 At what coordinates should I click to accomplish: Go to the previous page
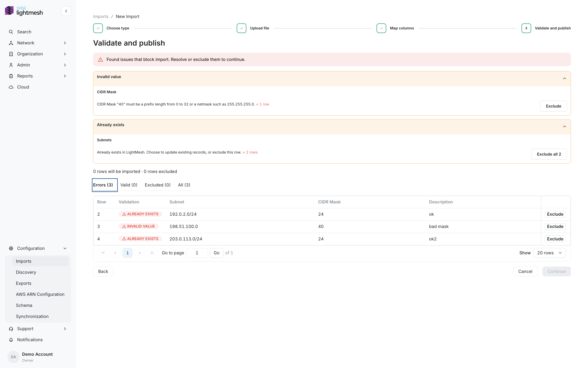pos(115,253)
